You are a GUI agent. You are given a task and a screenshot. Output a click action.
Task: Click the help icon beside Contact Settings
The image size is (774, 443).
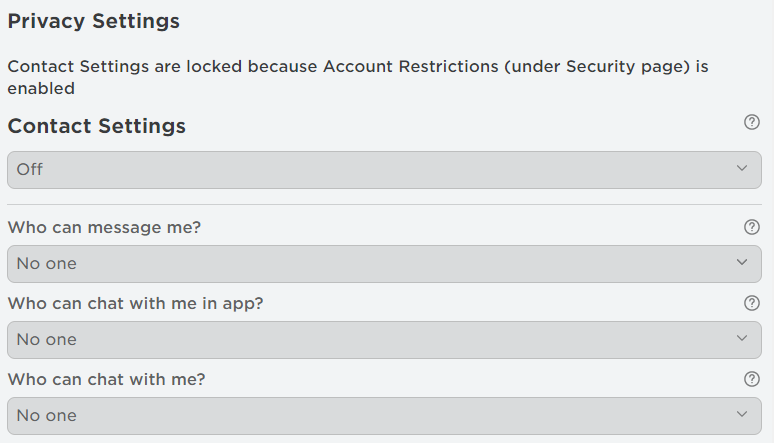pos(752,122)
